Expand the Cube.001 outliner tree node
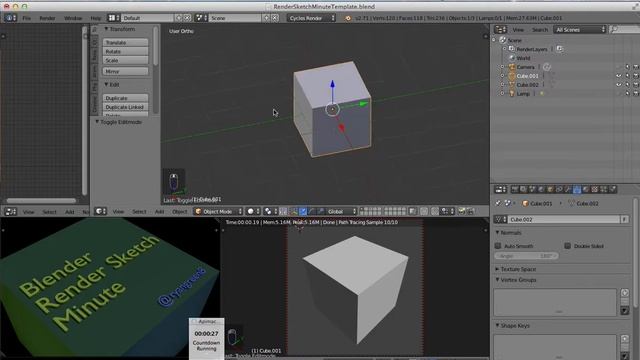Viewport: 640px width, 360px height. click(x=502, y=76)
